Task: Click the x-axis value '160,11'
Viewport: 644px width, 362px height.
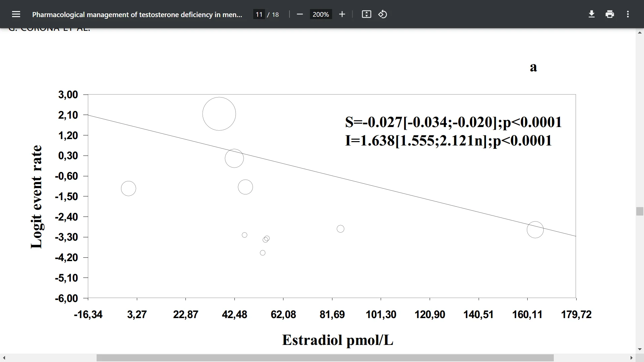Action: click(x=527, y=314)
